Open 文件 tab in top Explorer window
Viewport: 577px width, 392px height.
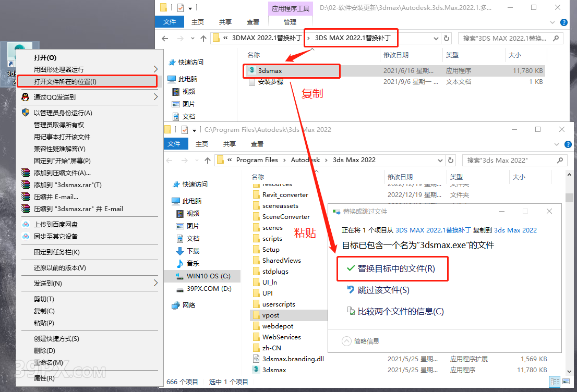pos(169,22)
